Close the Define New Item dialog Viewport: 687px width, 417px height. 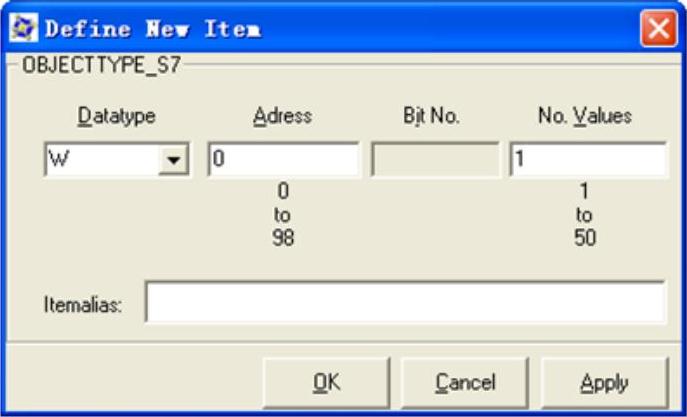click(659, 28)
